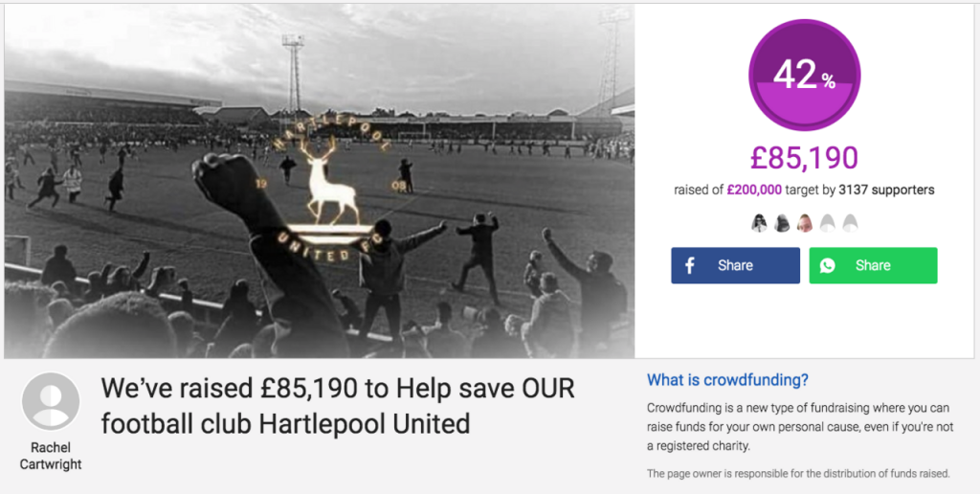Click the WhatsApp logo icon
980x494 pixels.
828,266
